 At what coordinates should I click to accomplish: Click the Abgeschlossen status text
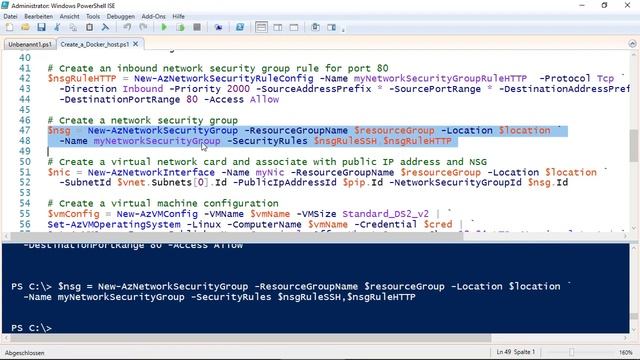(24, 353)
